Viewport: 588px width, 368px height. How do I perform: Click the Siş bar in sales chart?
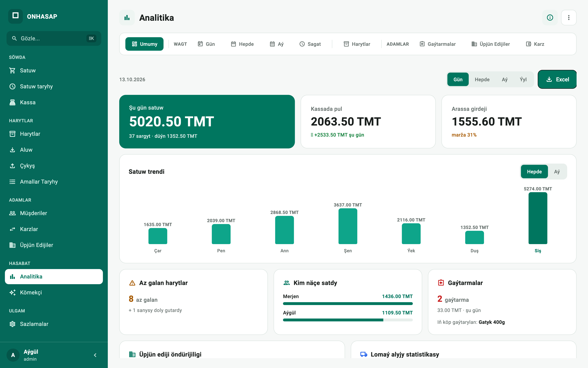[x=538, y=218]
